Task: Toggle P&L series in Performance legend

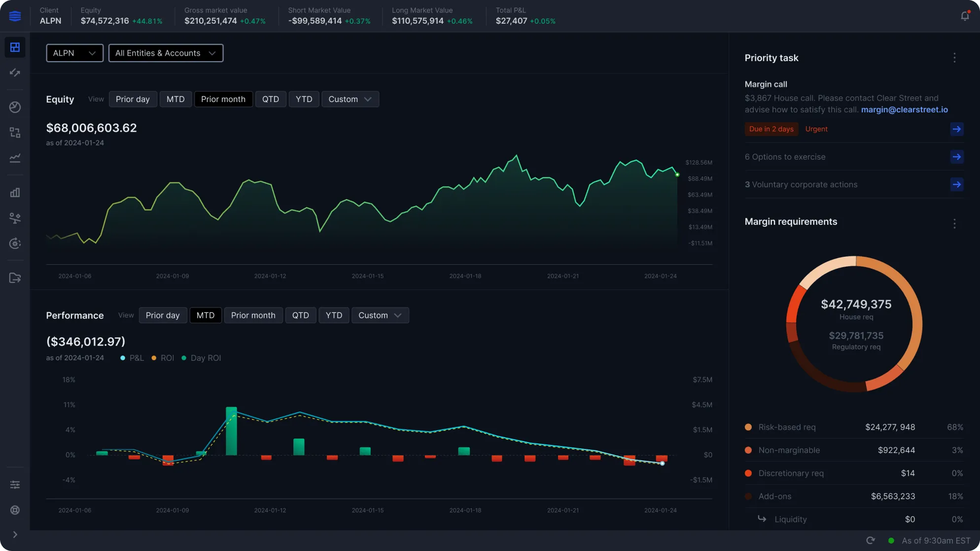Action: click(132, 358)
